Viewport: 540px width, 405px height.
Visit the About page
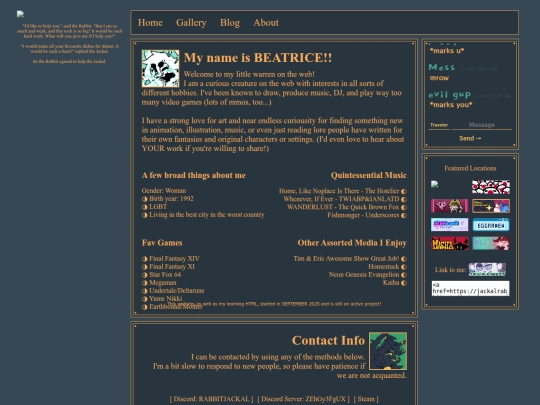(266, 23)
